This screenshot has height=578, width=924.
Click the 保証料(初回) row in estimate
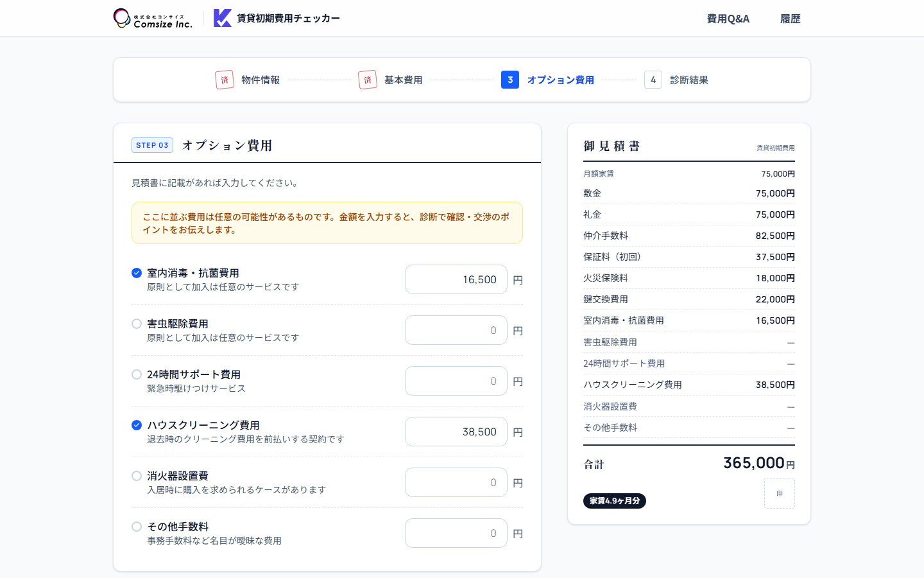(689, 257)
